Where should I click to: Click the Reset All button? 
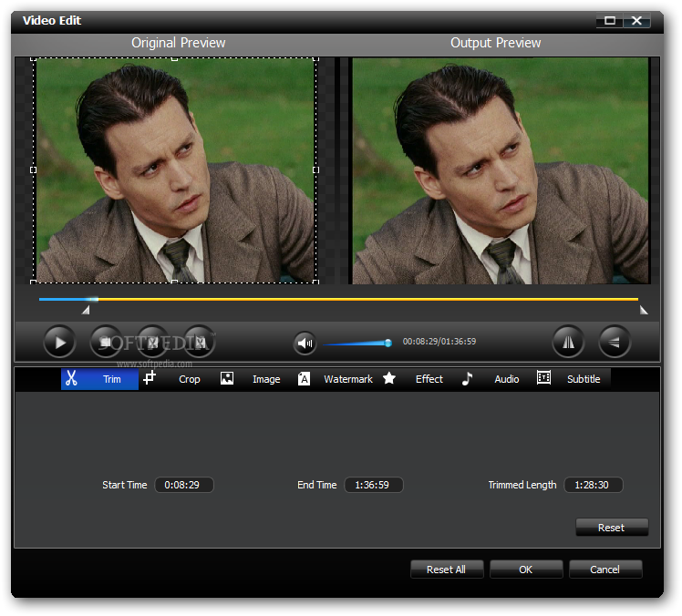pos(447,570)
